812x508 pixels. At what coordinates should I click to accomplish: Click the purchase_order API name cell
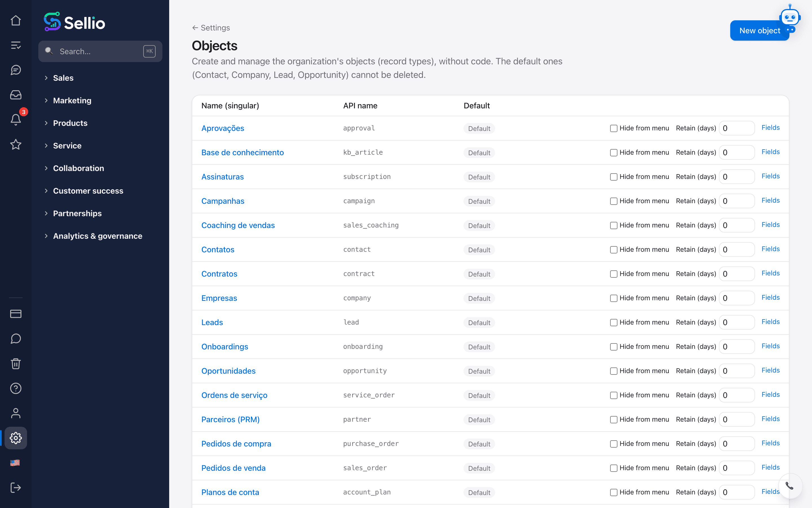coord(371,443)
